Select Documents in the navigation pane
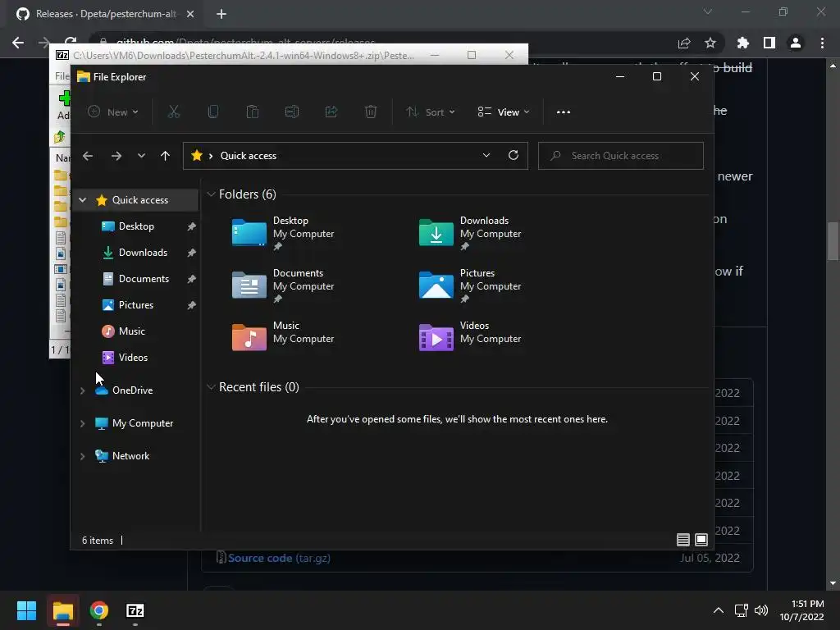The height and width of the screenshot is (630, 840). (143, 279)
